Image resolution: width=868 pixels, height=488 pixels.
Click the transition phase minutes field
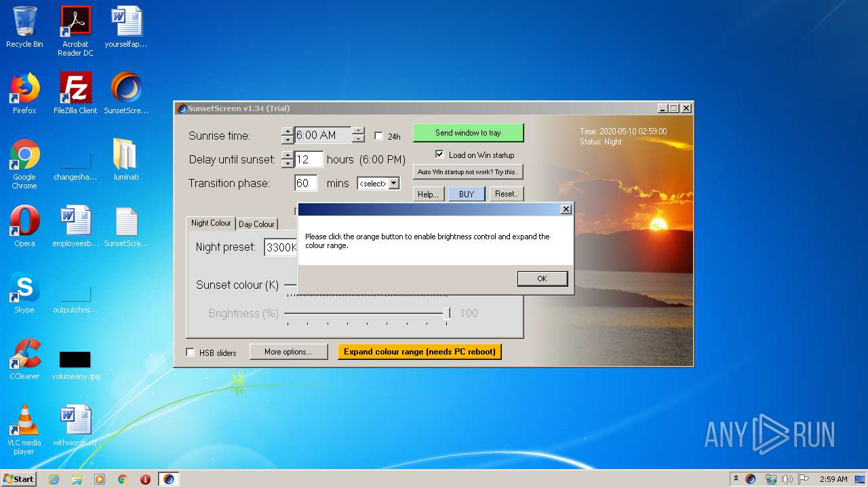(x=306, y=184)
